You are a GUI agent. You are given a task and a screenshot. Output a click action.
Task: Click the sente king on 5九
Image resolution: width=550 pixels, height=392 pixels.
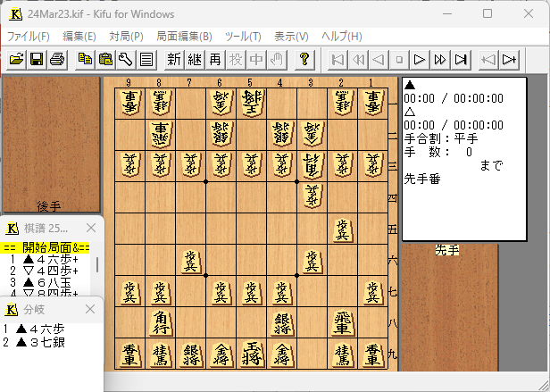pyautogui.click(x=252, y=354)
